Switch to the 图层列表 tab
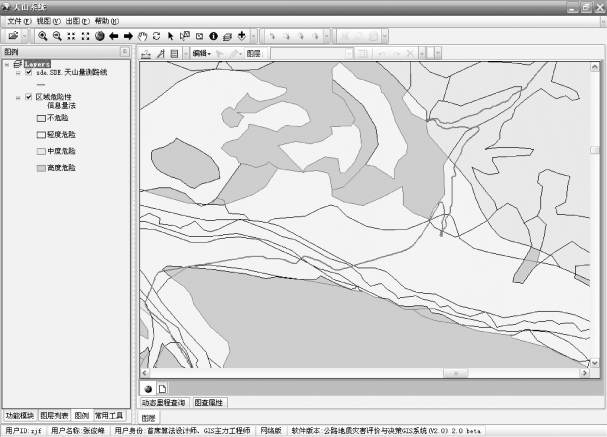The height and width of the screenshot is (437, 607). pos(54,416)
